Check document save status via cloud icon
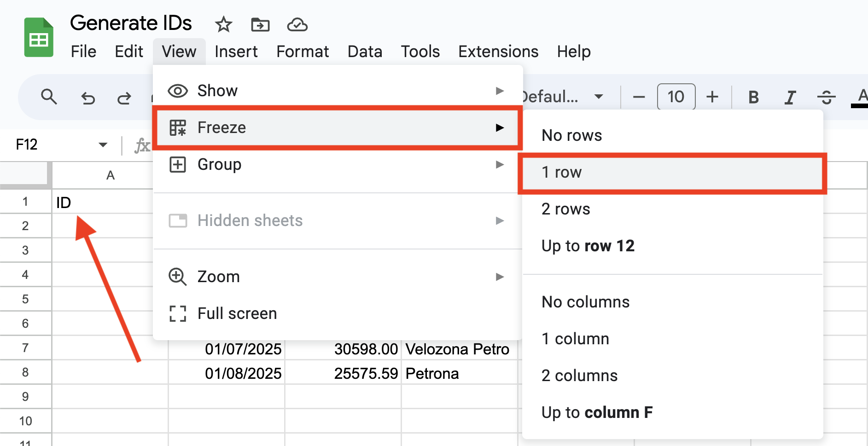 [297, 25]
